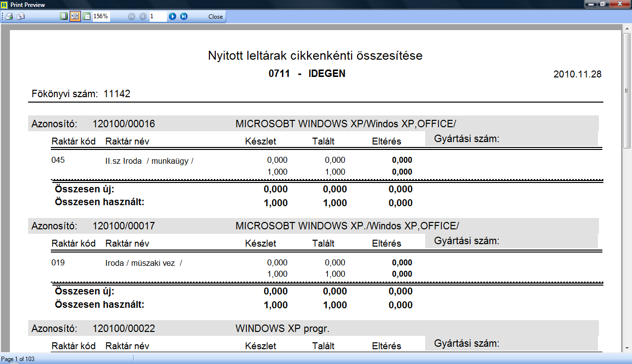
Task: Click warehouse code 045
Action: 58,160
